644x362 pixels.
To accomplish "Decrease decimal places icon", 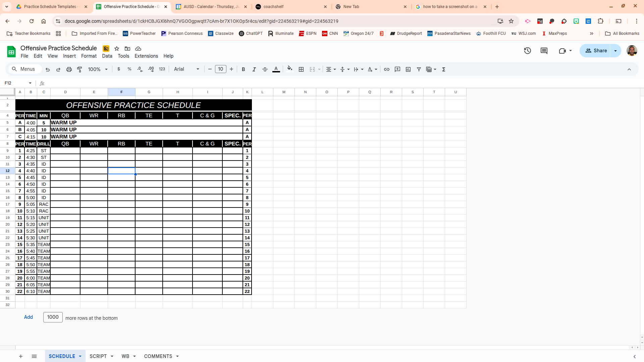I will tap(140, 69).
